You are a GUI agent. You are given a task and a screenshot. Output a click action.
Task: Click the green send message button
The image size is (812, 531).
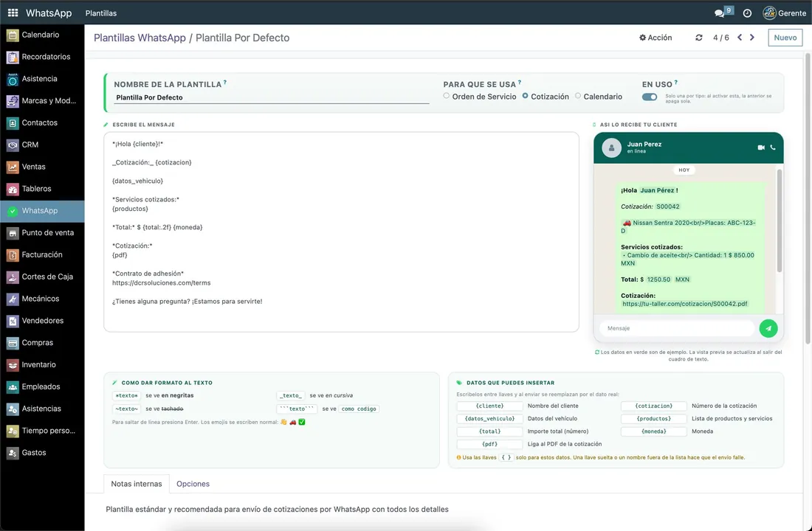click(x=768, y=328)
